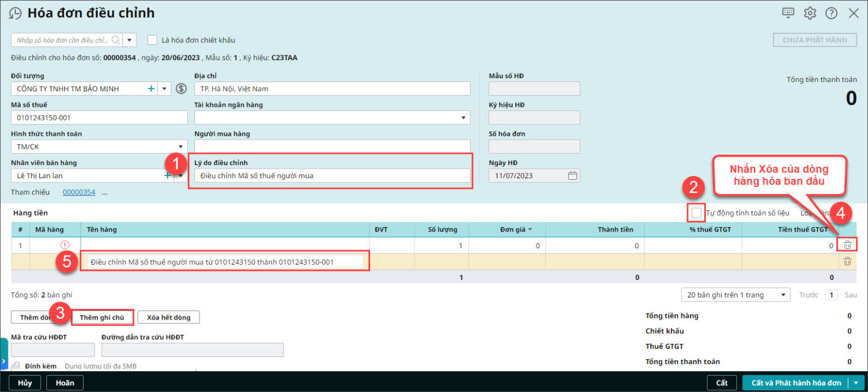This screenshot has height=392, width=868.
Task: Open the calendar picker for Ngày HĐ
Action: [x=572, y=175]
